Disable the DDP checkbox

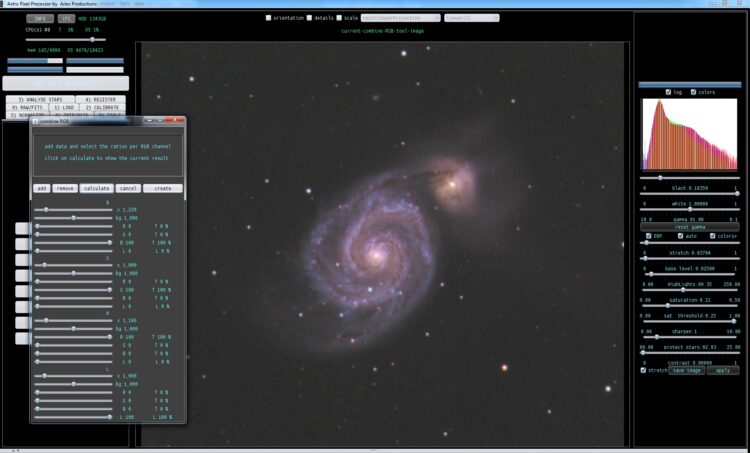pos(649,236)
